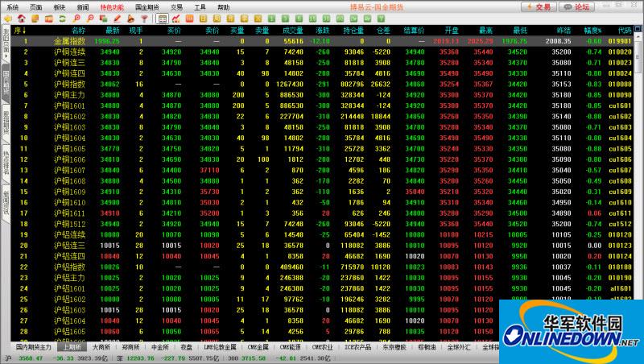Select the 沪铜1611 row
644x364 pixels.
point(322,213)
